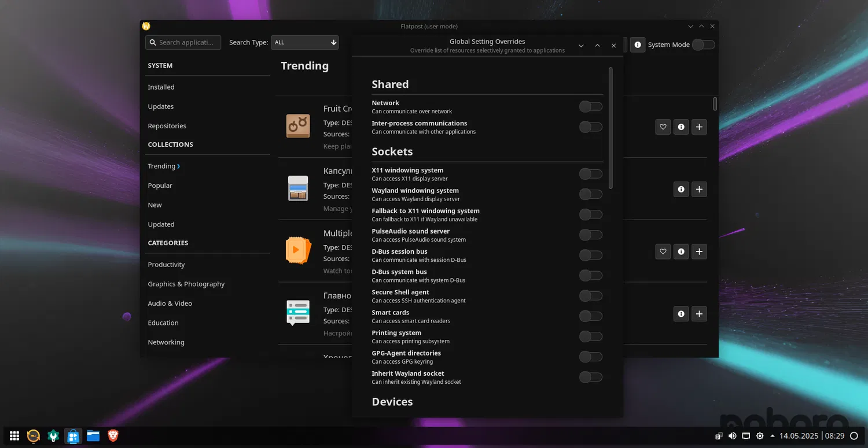Open the Search Type dropdown
868x448 pixels.
[x=305, y=42]
